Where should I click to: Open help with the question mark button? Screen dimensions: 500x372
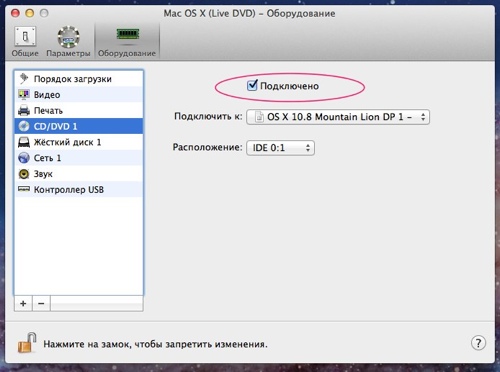[x=478, y=343]
